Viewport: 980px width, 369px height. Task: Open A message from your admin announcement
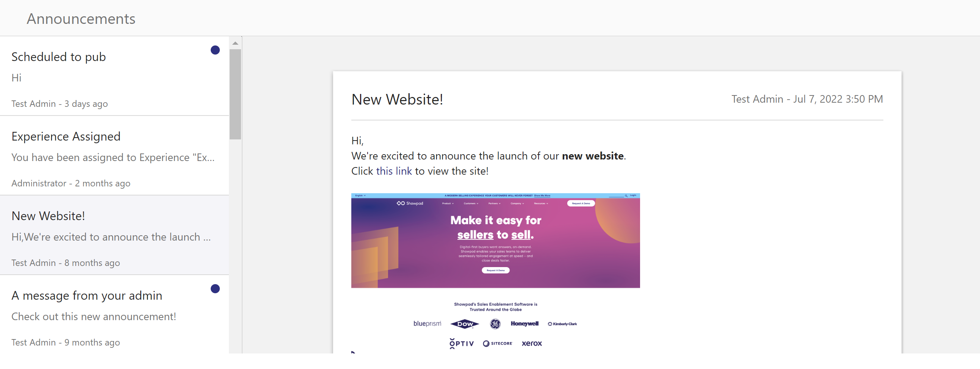pos(114,314)
